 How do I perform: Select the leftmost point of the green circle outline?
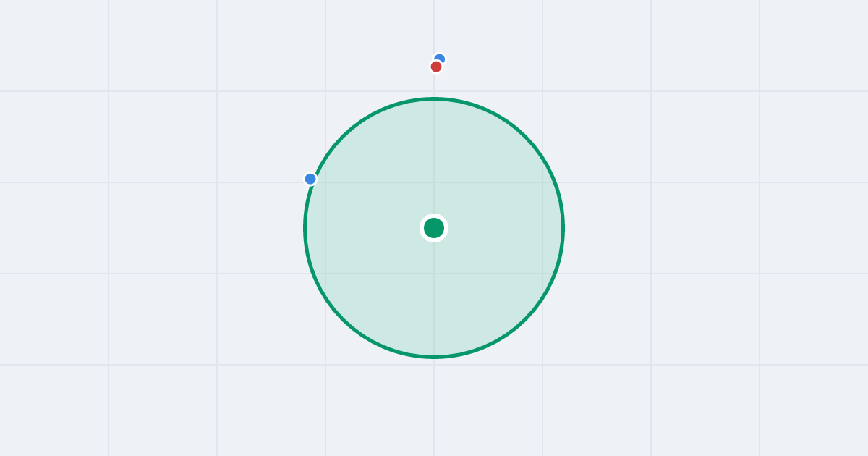click(x=305, y=228)
